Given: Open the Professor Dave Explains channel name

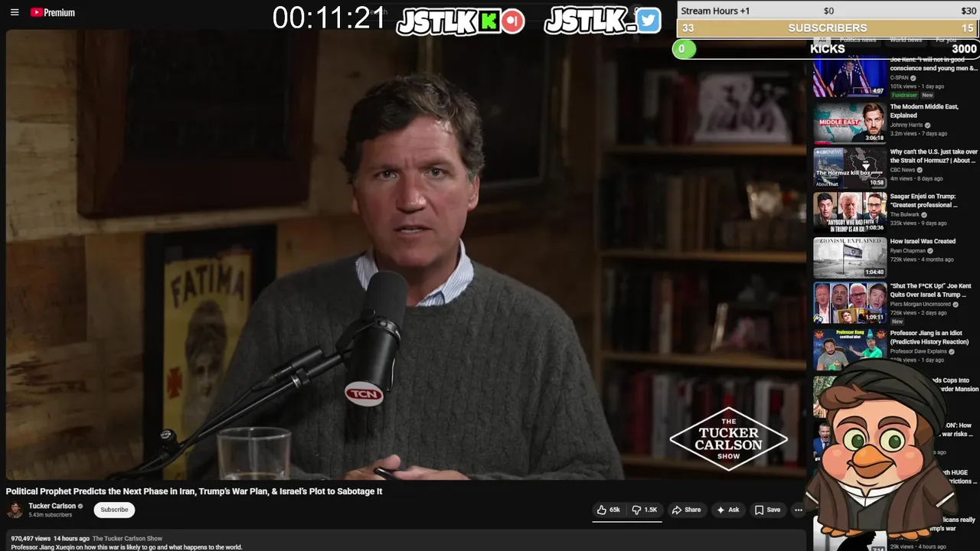Looking at the screenshot, I should [919, 351].
